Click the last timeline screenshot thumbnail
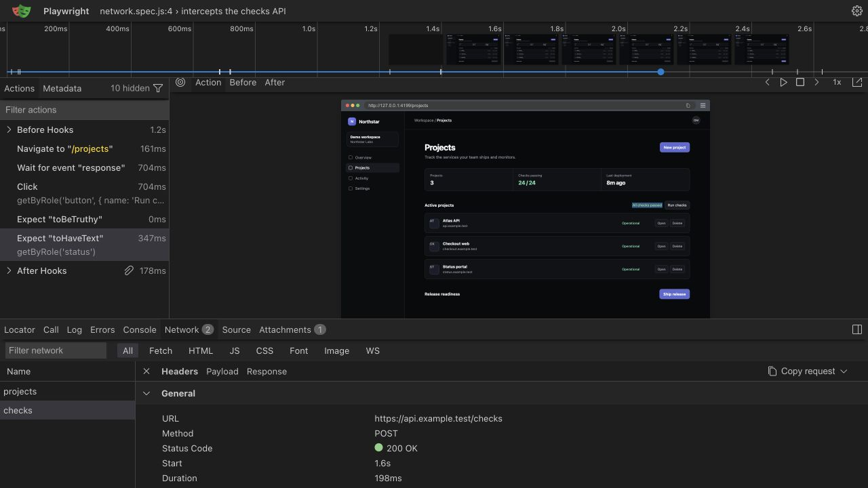 (x=762, y=49)
